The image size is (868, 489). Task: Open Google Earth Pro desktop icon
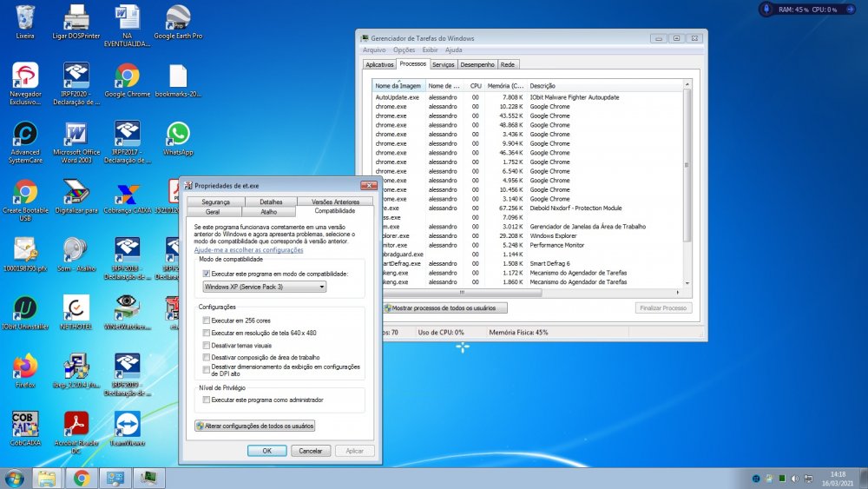(x=178, y=23)
